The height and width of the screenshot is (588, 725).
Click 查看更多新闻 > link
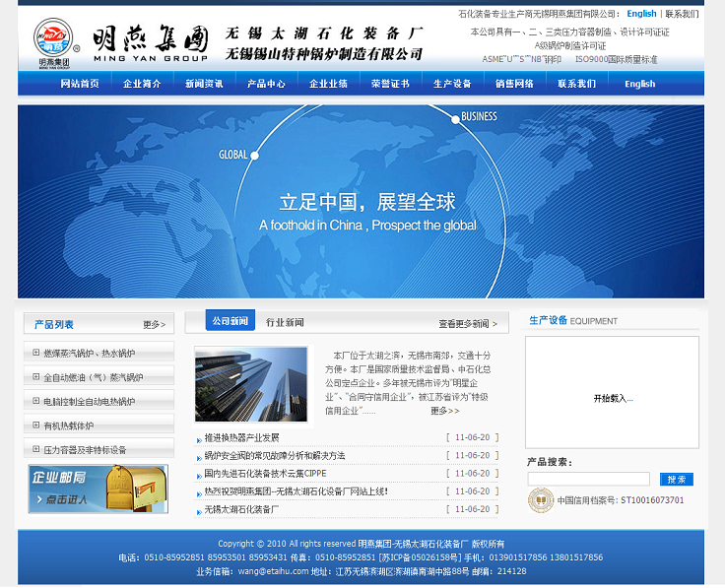[468, 324]
